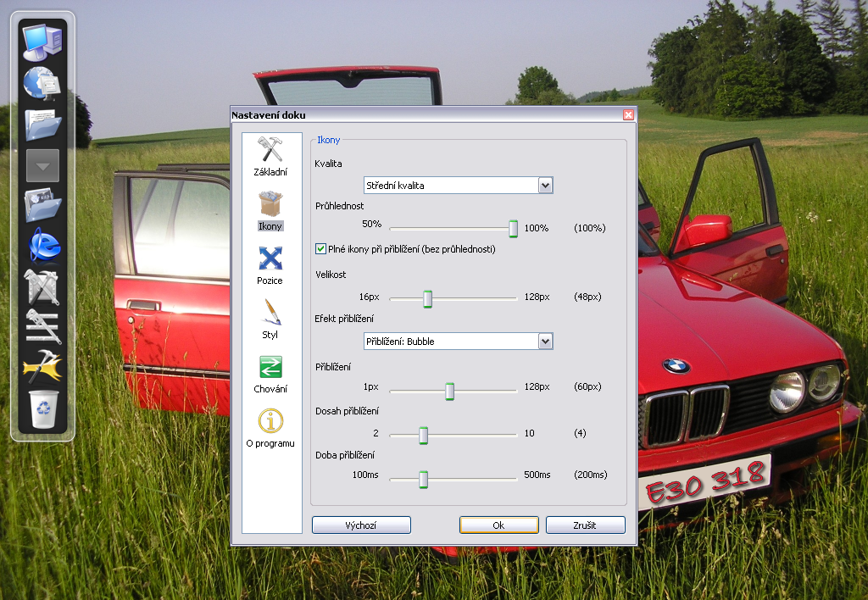Click the Pozice label in sidebar
Image resolution: width=868 pixels, height=600 pixels.
(x=270, y=281)
